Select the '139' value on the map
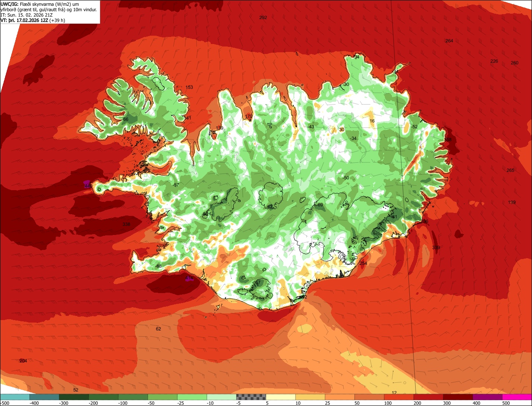The image size is (532, 406). (x=219, y=128)
